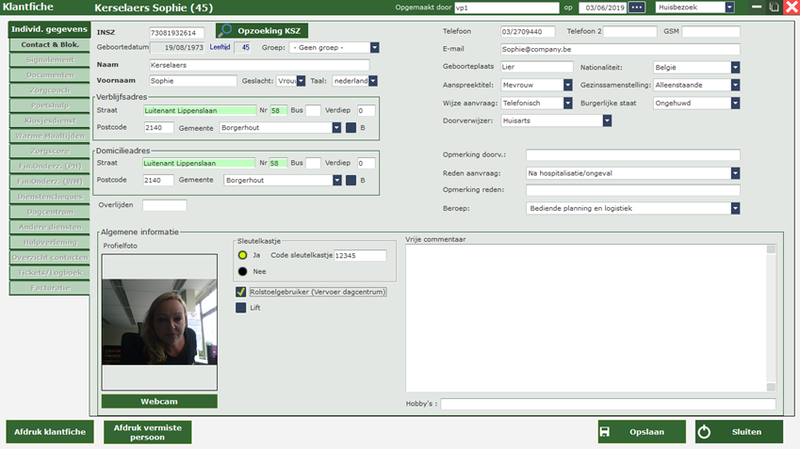
Task: Open the Individ. gegevens tab
Action: click(x=46, y=28)
